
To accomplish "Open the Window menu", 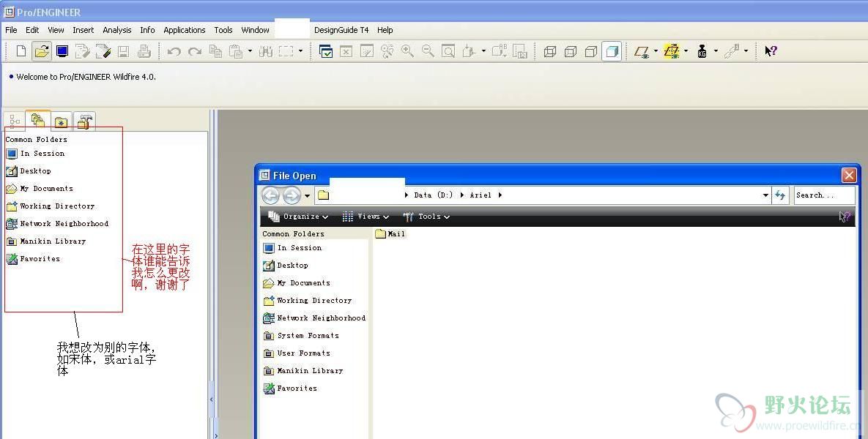I will pyautogui.click(x=255, y=30).
